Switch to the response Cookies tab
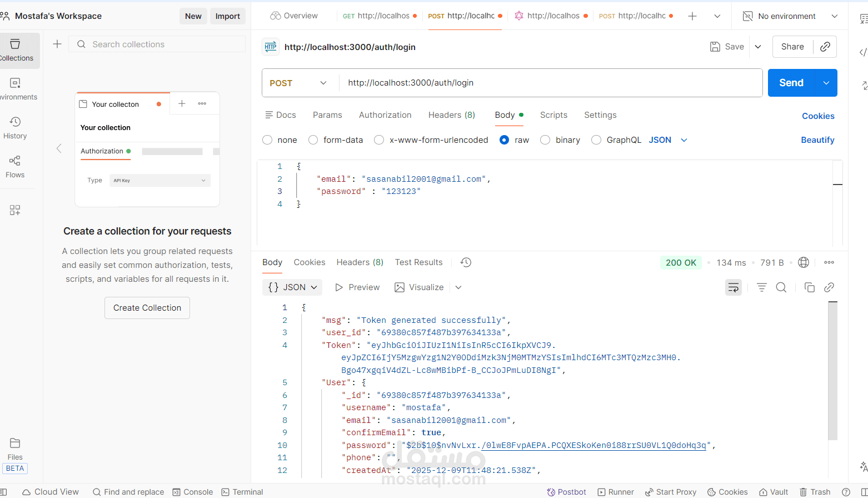868x498 pixels. 310,262
